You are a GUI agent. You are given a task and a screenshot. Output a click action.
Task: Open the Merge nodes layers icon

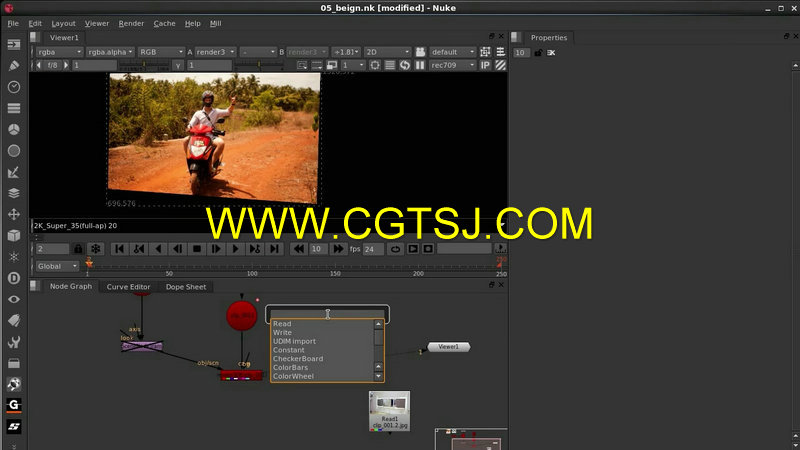14,193
